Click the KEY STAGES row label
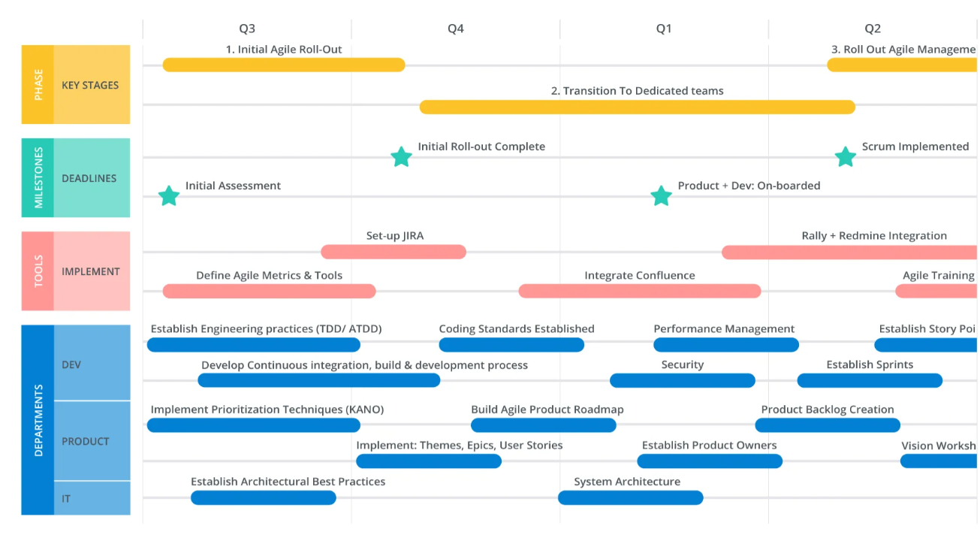The image size is (980, 535). point(92,85)
